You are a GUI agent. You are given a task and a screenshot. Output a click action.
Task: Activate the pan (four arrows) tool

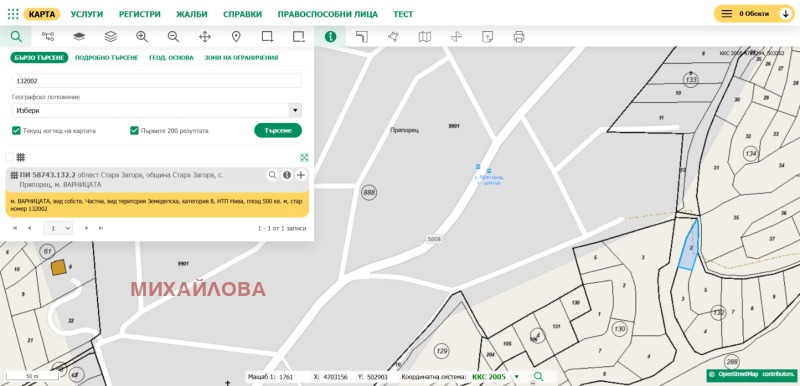pyautogui.click(x=205, y=37)
